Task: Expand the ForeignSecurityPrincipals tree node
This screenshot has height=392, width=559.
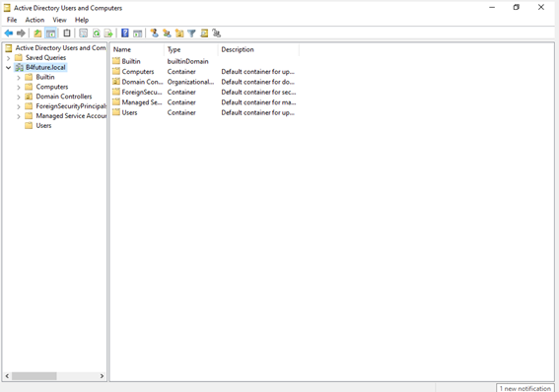Action: click(x=19, y=106)
